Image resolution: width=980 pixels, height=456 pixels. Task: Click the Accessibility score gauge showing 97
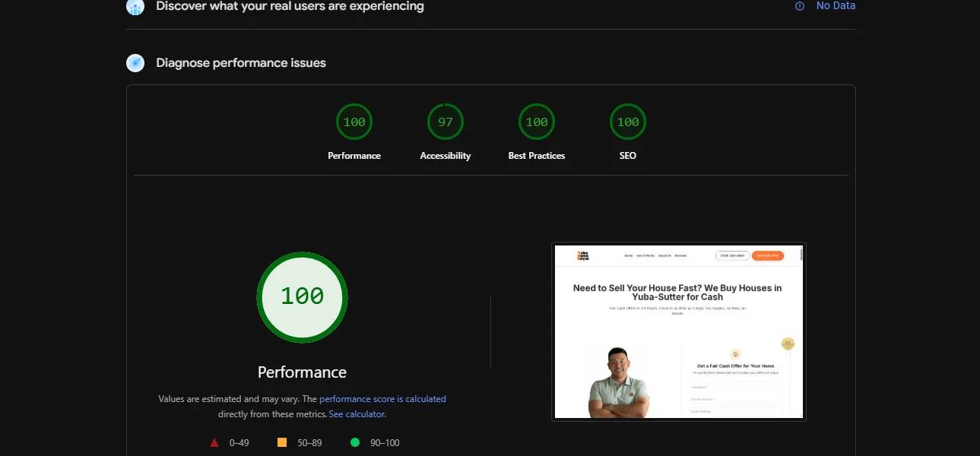pos(445,122)
